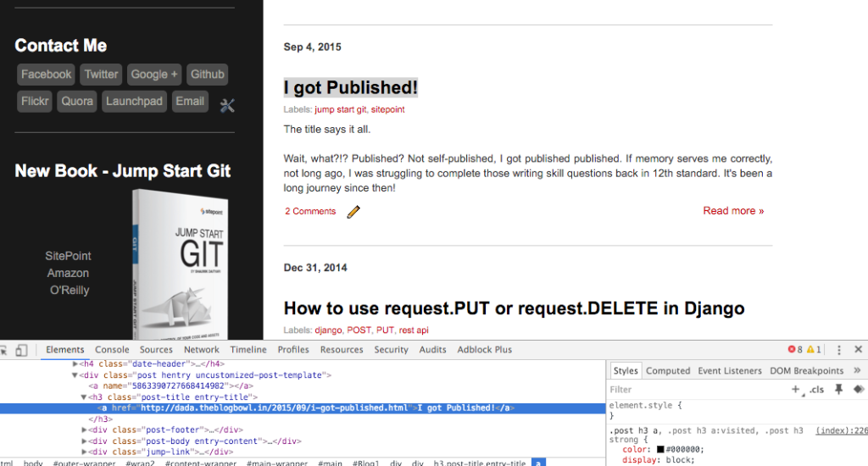Click the wrench and screwdriver edit widget icon

(227, 105)
